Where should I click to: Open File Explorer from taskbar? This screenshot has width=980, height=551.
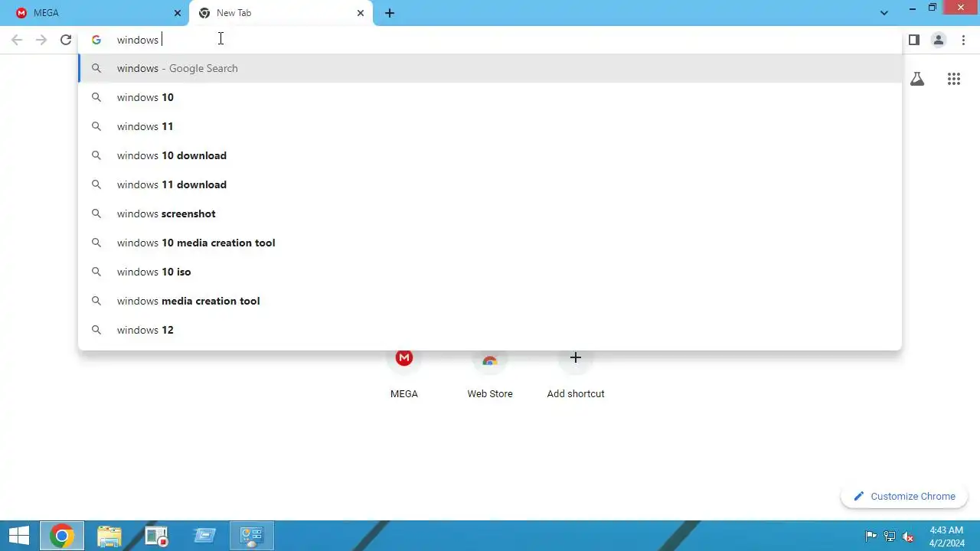point(109,536)
